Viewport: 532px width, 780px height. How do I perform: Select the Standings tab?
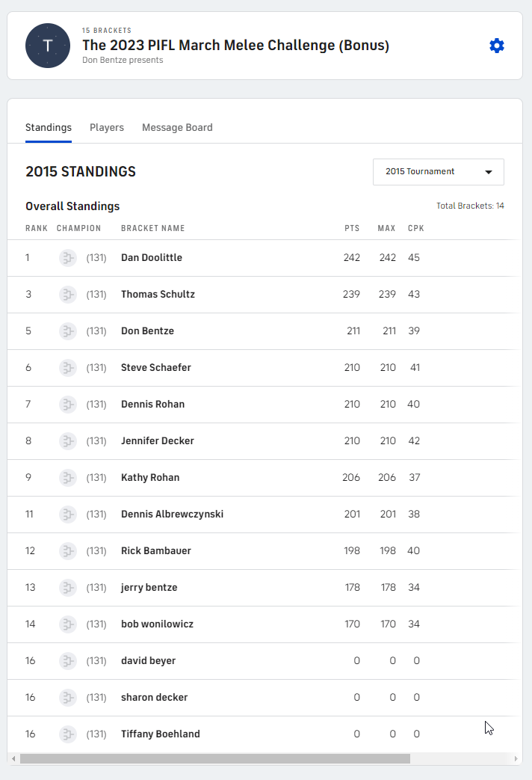coord(49,128)
